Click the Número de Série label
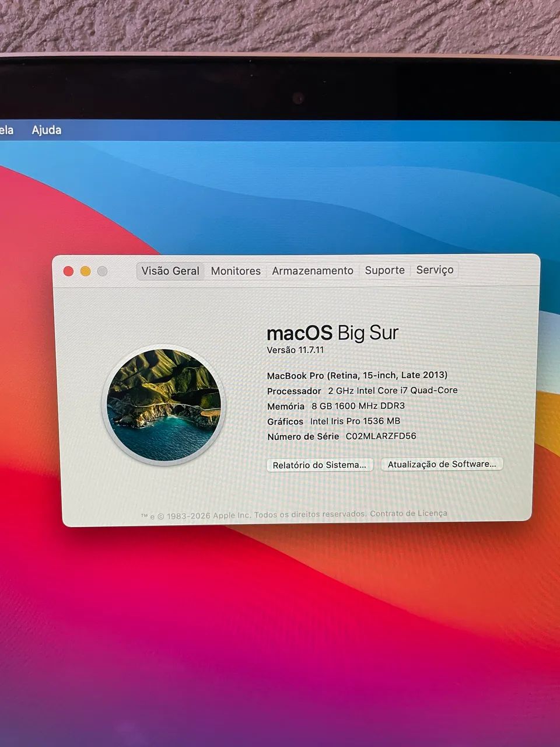Image resolution: width=560 pixels, height=747 pixels. pyautogui.click(x=303, y=437)
